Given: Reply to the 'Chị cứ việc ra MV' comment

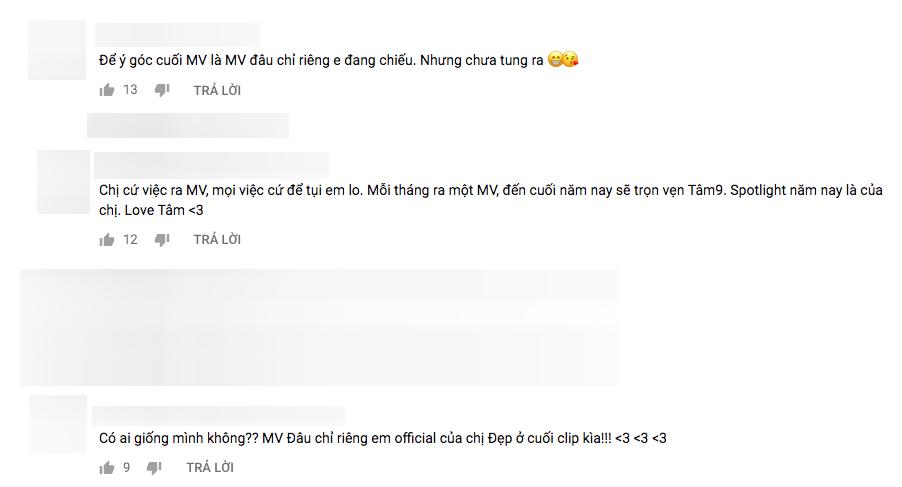Looking at the screenshot, I should 217,240.
